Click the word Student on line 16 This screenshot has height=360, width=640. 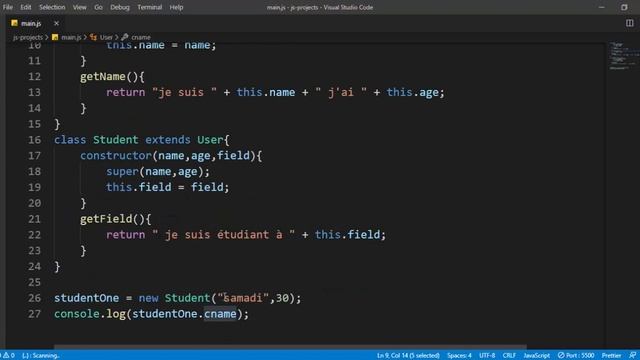(116, 140)
